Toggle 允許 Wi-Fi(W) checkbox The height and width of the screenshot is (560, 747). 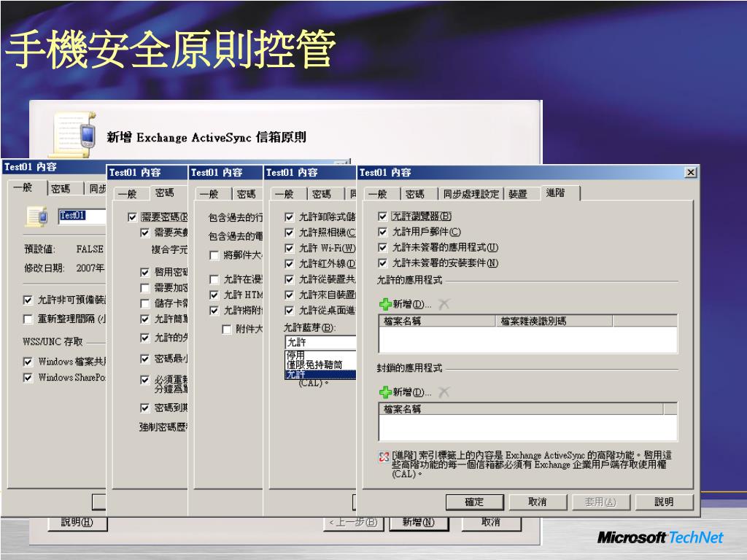tap(289, 248)
